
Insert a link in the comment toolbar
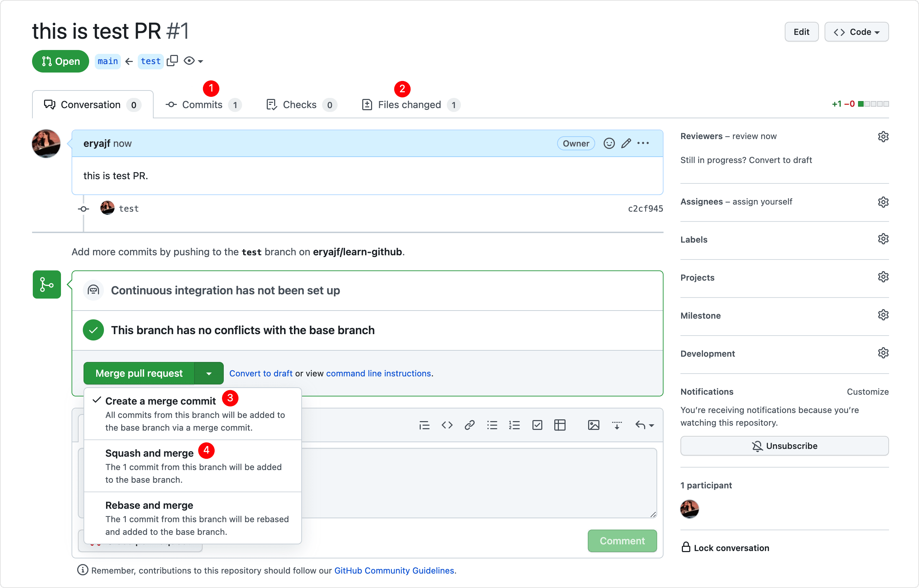pyautogui.click(x=469, y=425)
